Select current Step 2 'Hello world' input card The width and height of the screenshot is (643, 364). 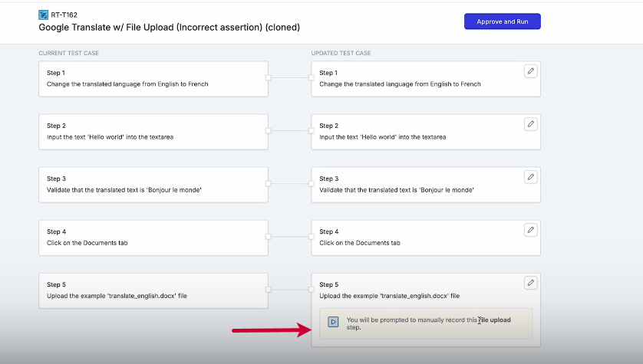click(x=153, y=132)
